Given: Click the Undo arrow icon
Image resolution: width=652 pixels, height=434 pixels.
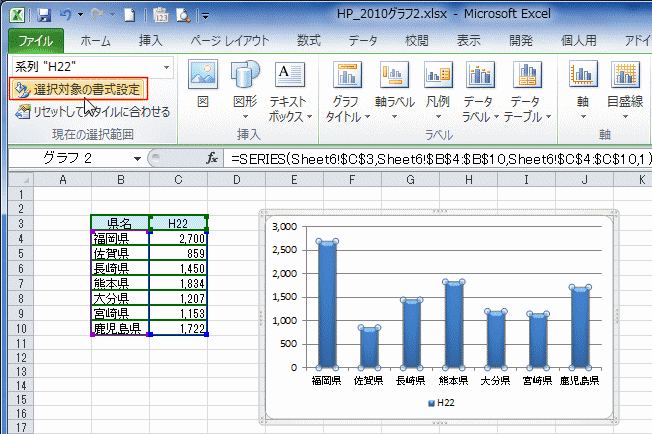Looking at the screenshot, I should pos(65,16).
